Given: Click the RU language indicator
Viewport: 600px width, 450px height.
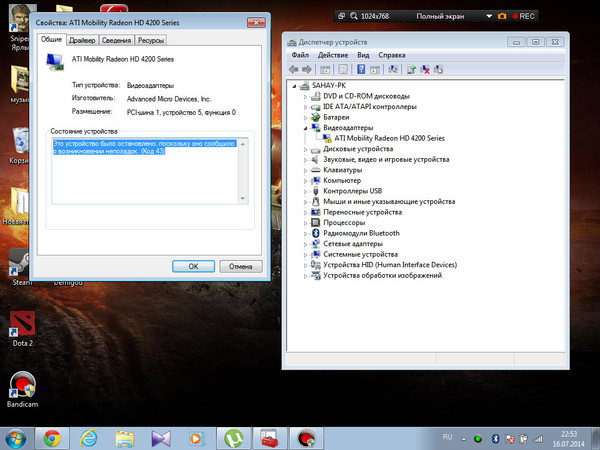Looking at the screenshot, I should pos(447,437).
